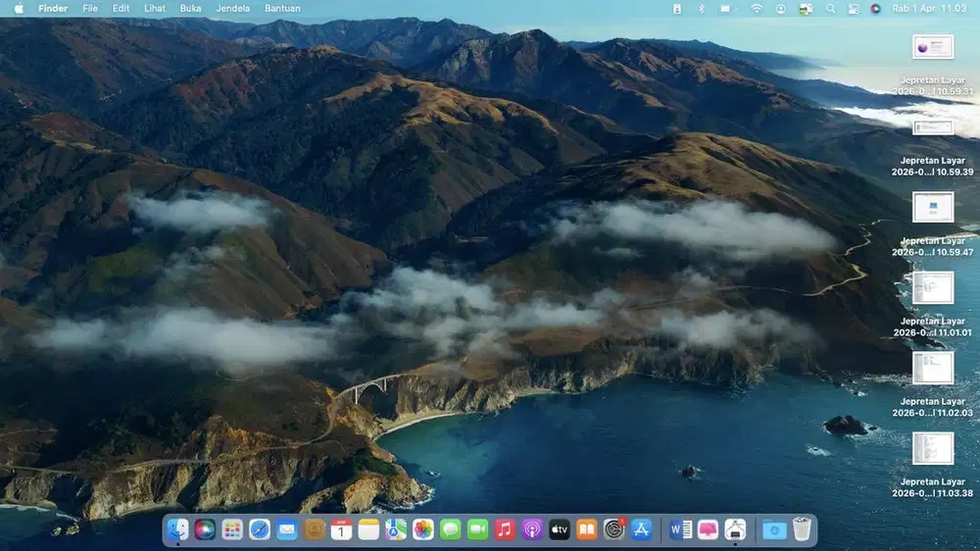Open System Preferences with update badge
Image resolution: width=980 pixels, height=551 pixels.
(x=613, y=529)
